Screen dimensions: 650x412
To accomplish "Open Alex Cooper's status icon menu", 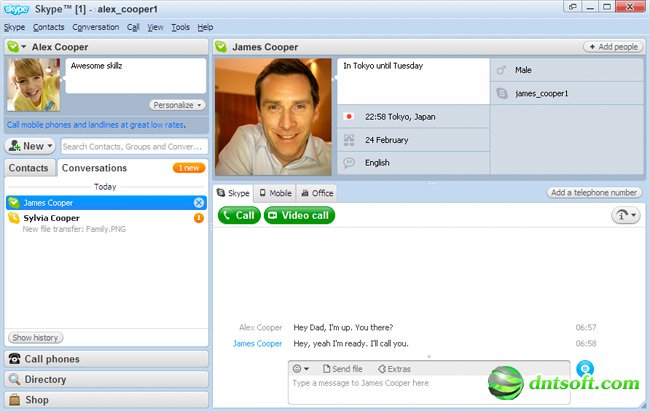I will [16, 47].
